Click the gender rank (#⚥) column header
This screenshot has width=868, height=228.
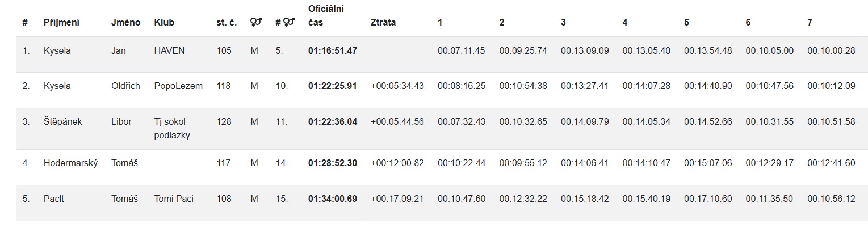click(285, 23)
